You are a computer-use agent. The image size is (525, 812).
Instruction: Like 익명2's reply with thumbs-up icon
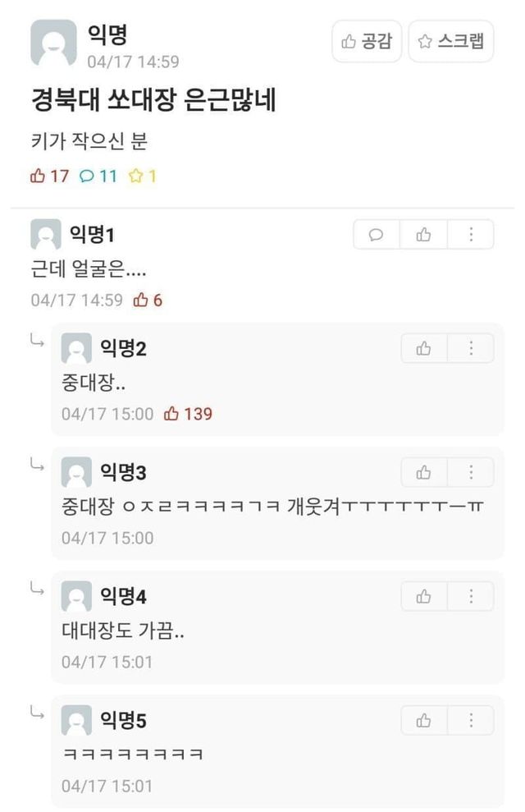pyautogui.click(x=424, y=349)
